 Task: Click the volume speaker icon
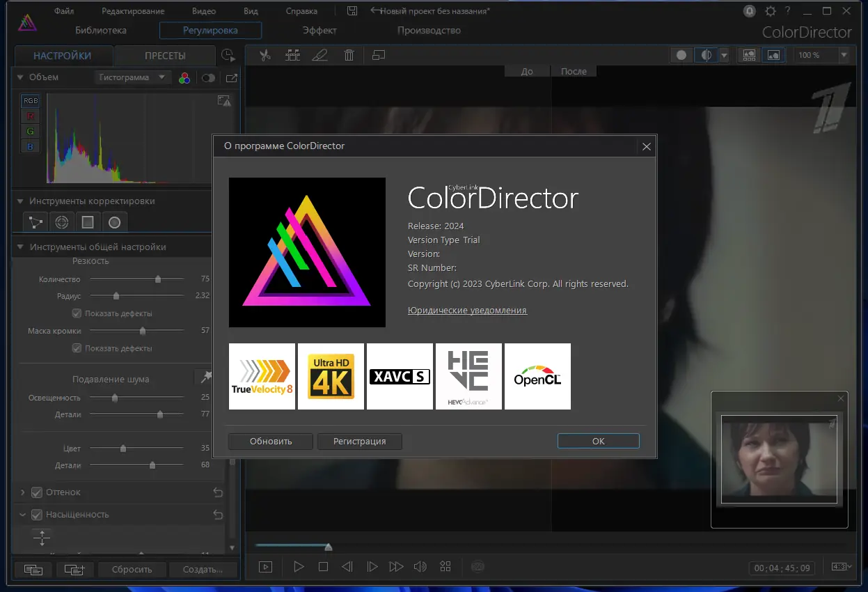420,567
